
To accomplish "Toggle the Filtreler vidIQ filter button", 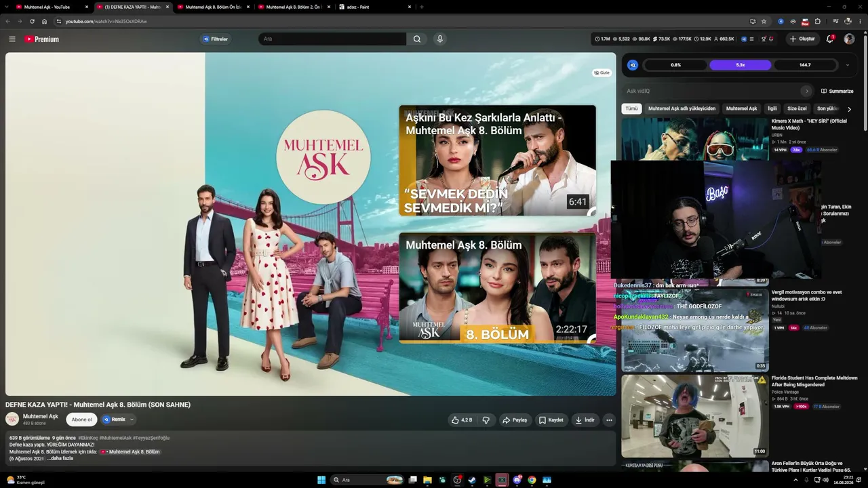I will click(216, 39).
